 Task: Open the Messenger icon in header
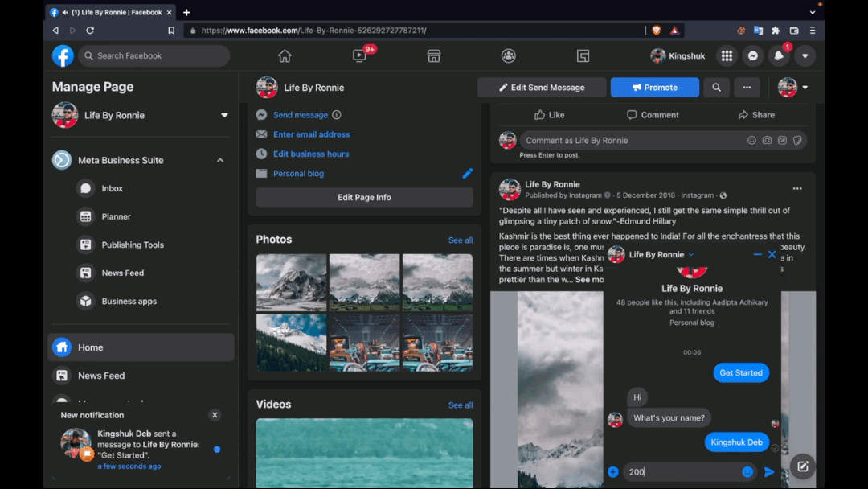(753, 56)
